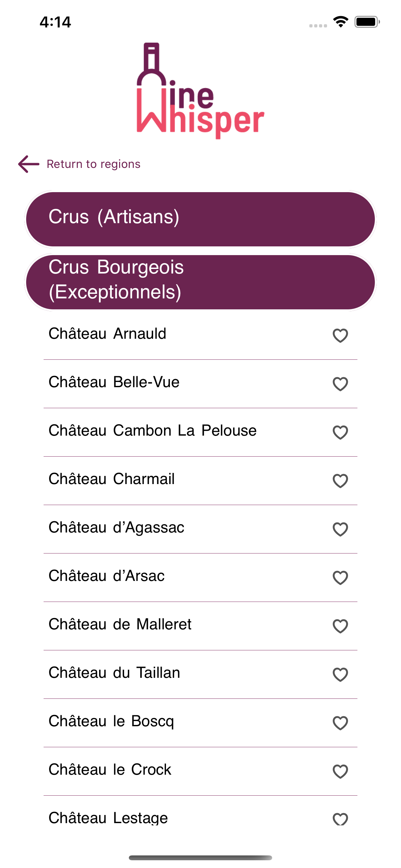
Task: Favorite Château Lestage with heart icon
Action: (340, 819)
